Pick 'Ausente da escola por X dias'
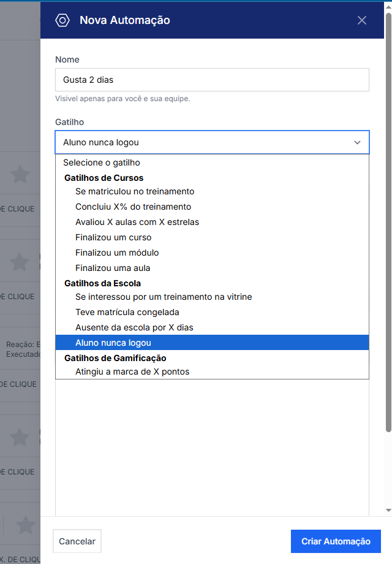The image size is (392, 564). (134, 327)
